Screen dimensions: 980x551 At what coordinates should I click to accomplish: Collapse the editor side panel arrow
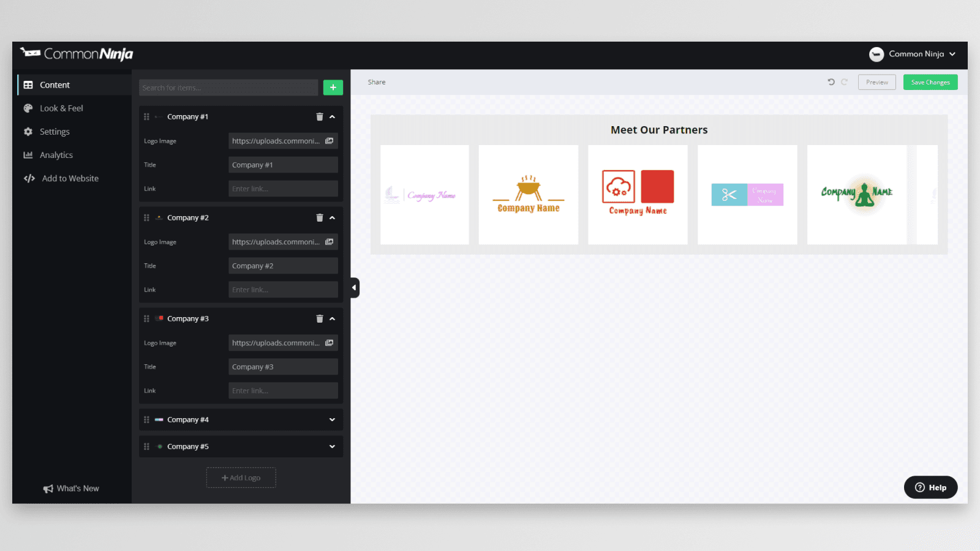[354, 288]
